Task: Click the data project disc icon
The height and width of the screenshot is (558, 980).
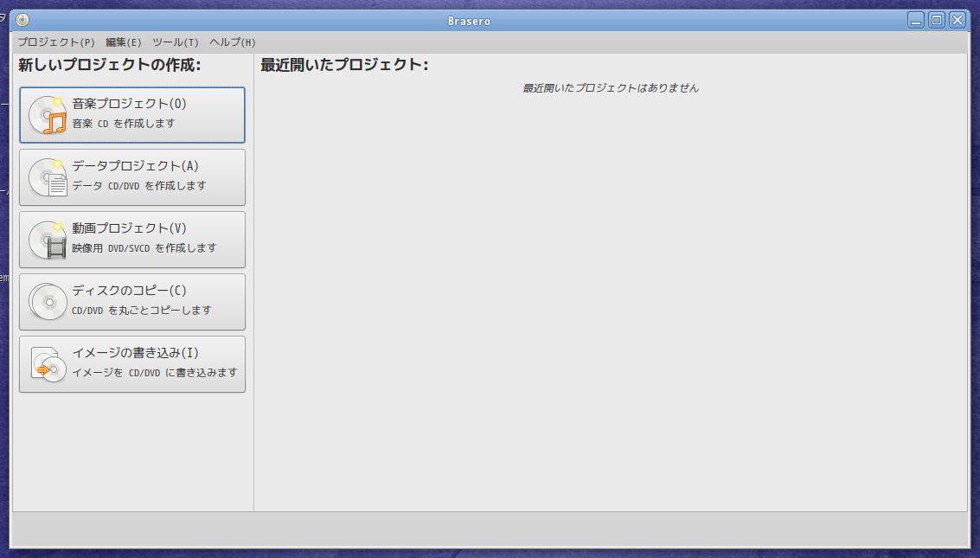Action: pyautogui.click(x=48, y=177)
